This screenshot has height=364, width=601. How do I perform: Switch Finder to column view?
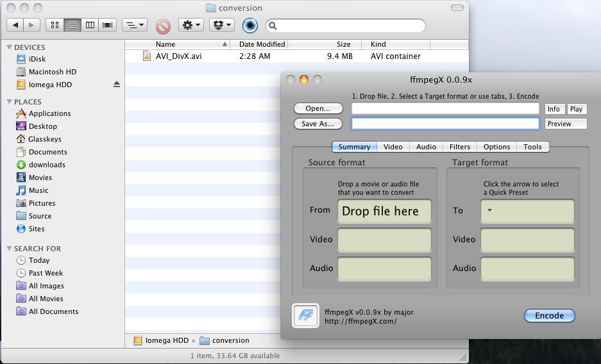(90, 26)
